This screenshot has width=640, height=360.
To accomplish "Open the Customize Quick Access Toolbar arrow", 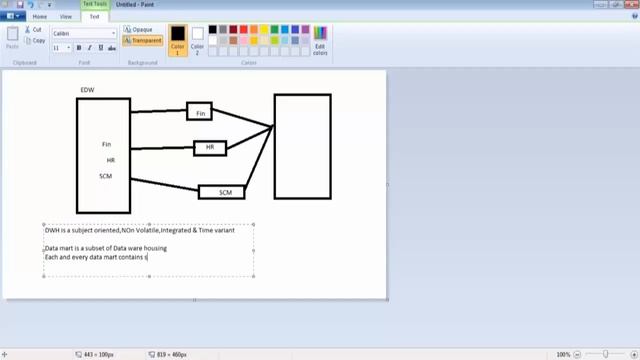I will click(49, 5).
